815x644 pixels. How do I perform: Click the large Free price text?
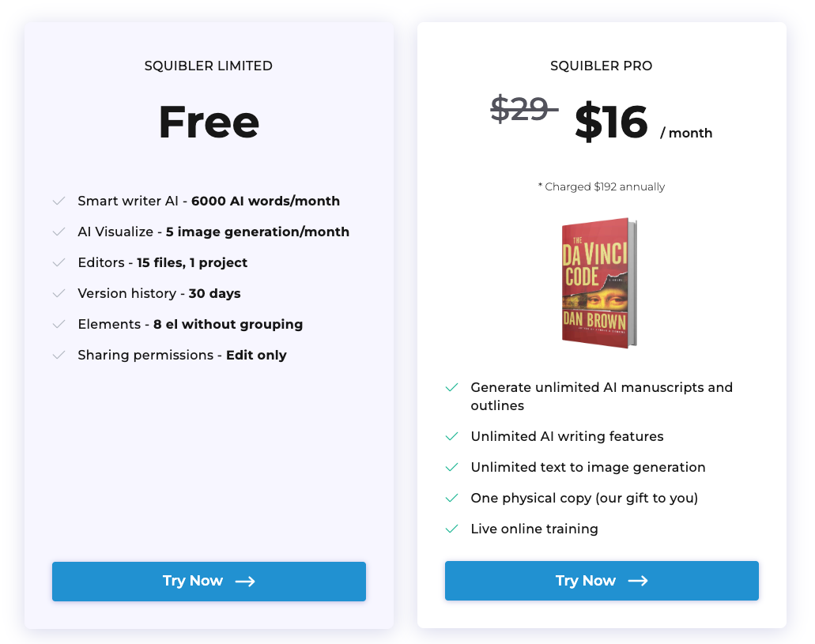[209, 122]
